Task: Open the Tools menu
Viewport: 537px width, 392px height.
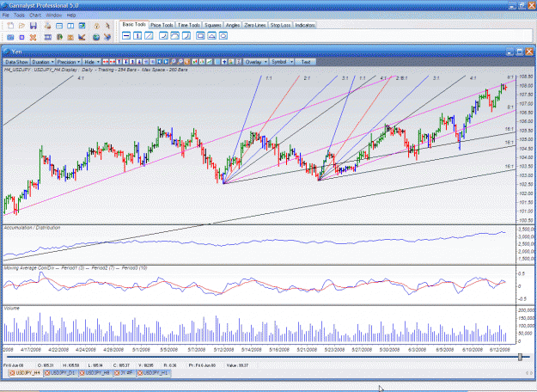Action: [19, 15]
